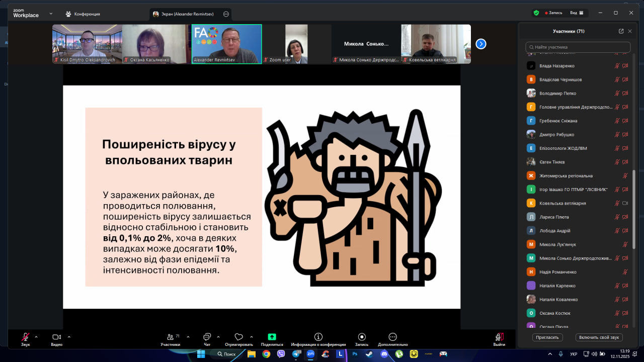Open the Chat panel from toolbar
This screenshot has width=644, height=362.
click(207, 337)
